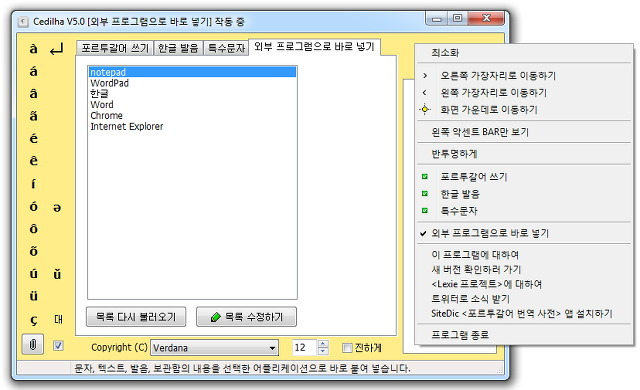640x390 pixels.
Task: Insert the ŭ breve character
Action: [57, 274]
